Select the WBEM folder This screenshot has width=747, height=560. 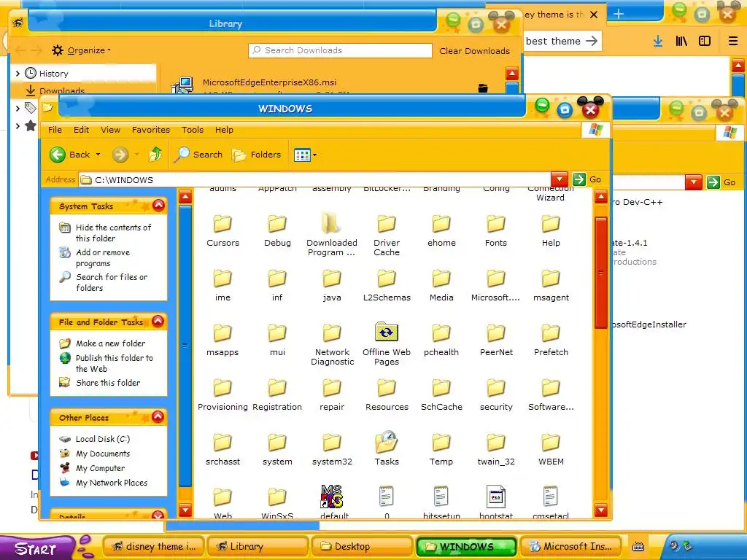point(551,449)
